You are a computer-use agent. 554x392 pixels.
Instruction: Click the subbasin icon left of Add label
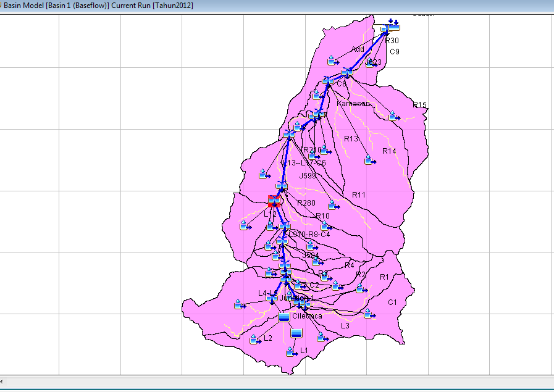[x=332, y=60]
